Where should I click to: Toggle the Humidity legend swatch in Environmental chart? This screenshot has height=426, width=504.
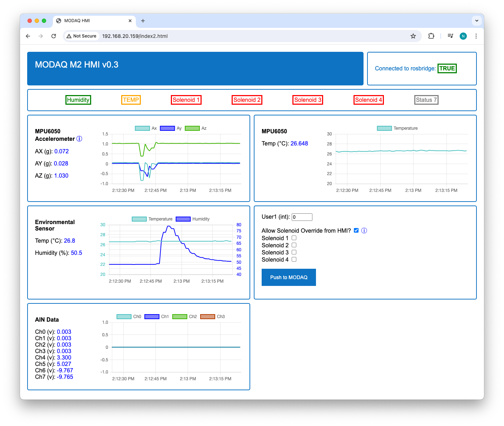[x=183, y=219]
